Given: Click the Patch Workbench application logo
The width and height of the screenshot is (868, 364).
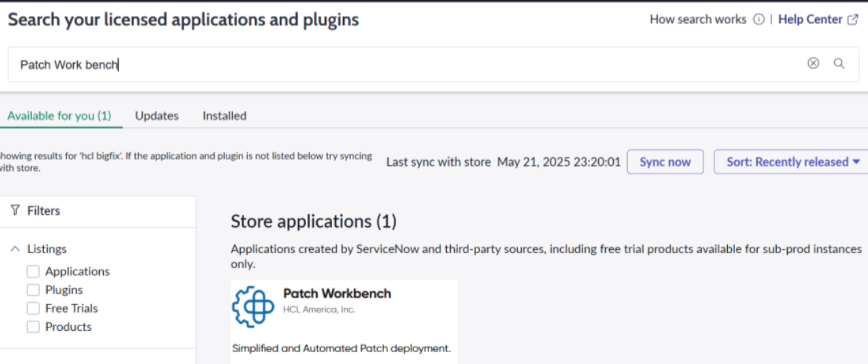Looking at the screenshot, I should 253,307.
